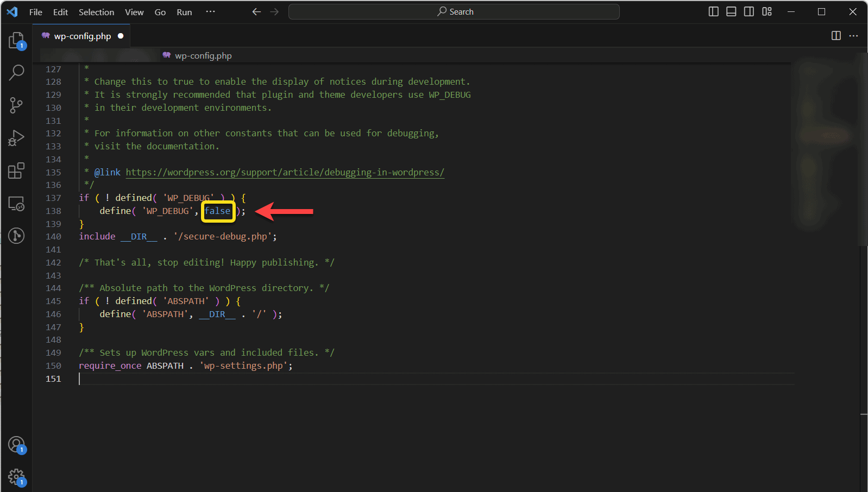Click the unsaved dot on wp-config.php tab

point(121,36)
